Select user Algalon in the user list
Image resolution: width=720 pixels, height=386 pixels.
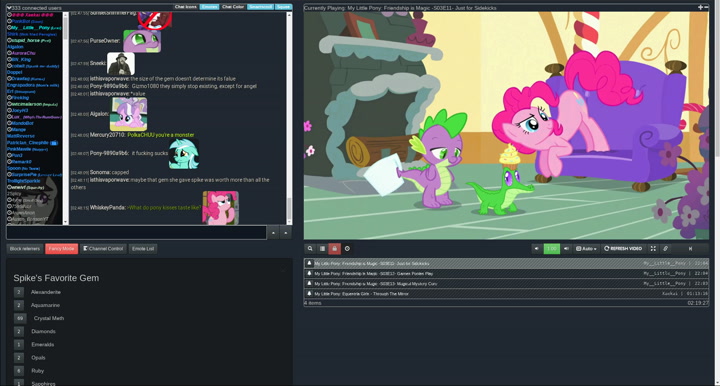[15, 47]
